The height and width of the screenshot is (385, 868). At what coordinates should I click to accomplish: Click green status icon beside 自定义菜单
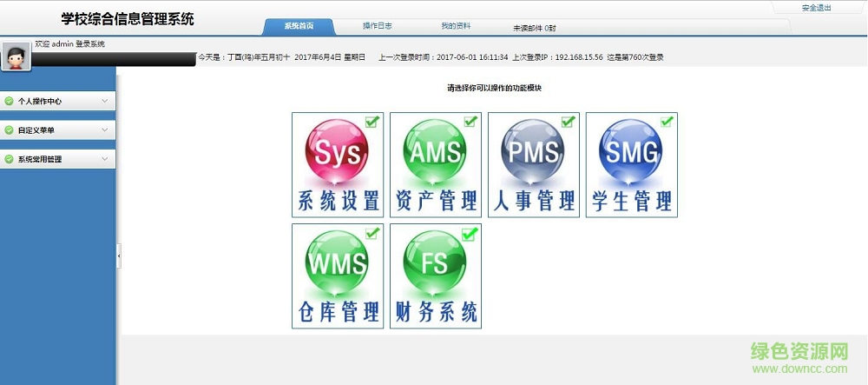[x=9, y=130]
